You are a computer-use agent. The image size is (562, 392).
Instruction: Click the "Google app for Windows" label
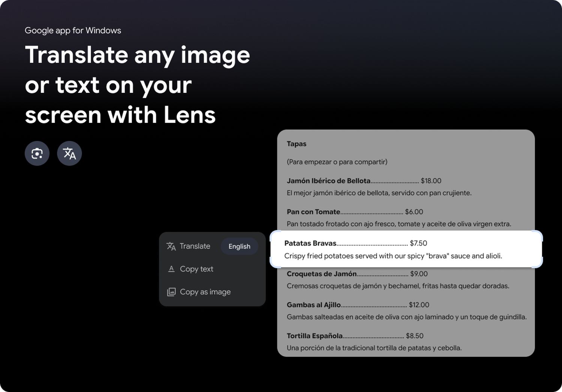pyautogui.click(x=73, y=30)
